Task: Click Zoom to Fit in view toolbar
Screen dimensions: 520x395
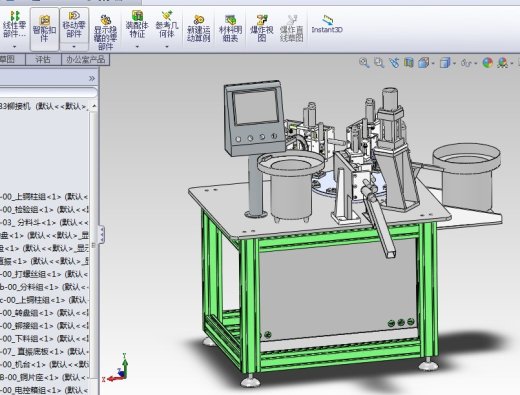Action: click(364, 63)
